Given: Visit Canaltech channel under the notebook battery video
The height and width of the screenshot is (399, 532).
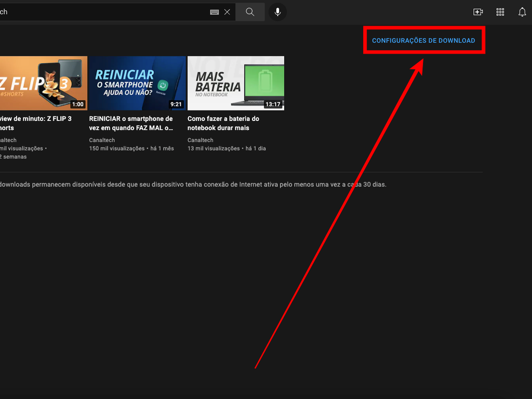Looking at the screenshot, I should [x=201, y=140].
